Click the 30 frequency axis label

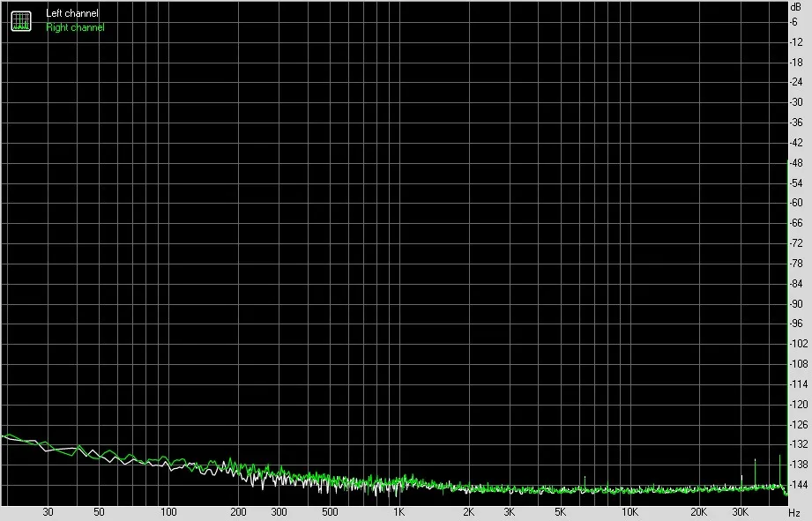pyautogui.click(x=48, y=512)
